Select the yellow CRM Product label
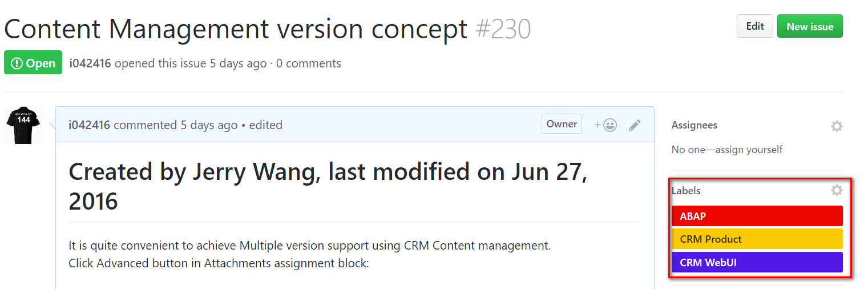Screen dimensions: 868x289 point(757,239)
